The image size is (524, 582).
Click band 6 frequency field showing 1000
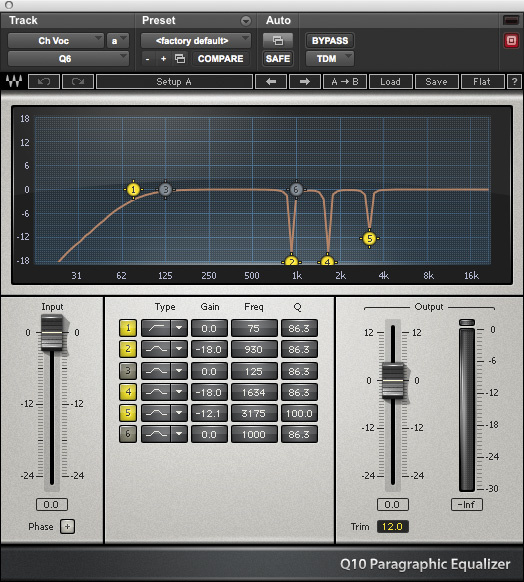tap(254, 434)
